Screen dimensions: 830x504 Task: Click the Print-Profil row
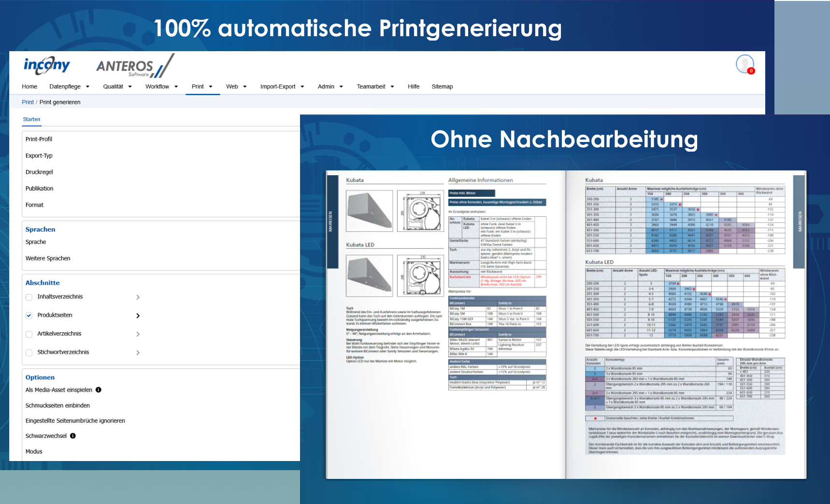coord(161,139)
